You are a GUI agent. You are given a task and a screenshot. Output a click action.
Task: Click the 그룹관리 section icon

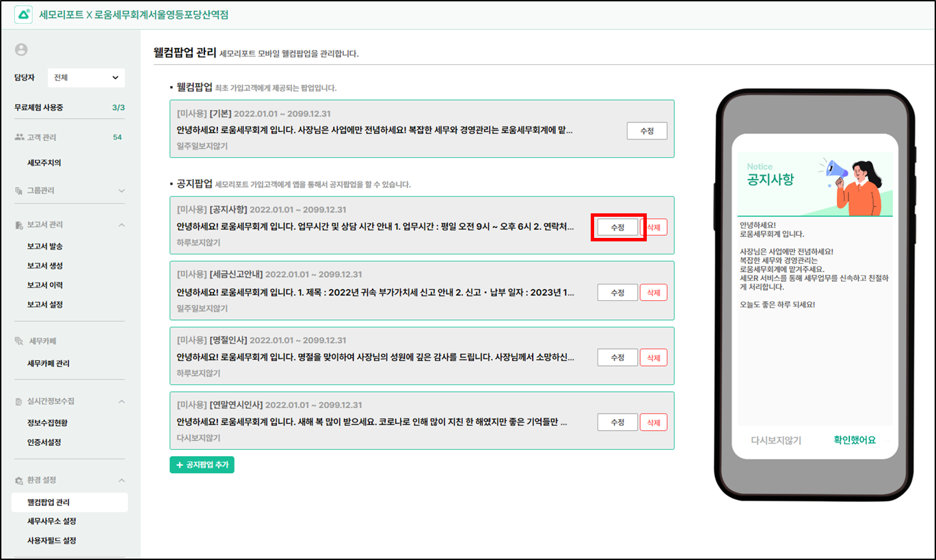19,191
